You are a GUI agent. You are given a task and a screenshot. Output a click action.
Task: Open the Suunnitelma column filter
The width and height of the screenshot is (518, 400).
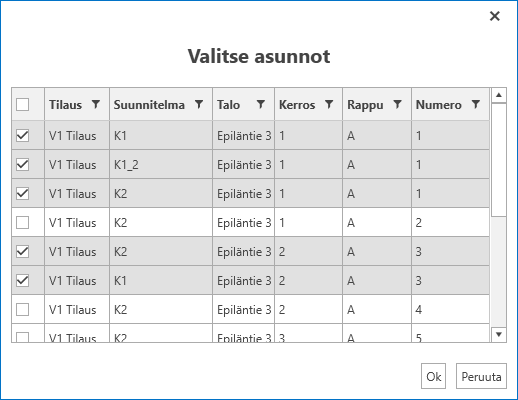click(x=199, y=105)
